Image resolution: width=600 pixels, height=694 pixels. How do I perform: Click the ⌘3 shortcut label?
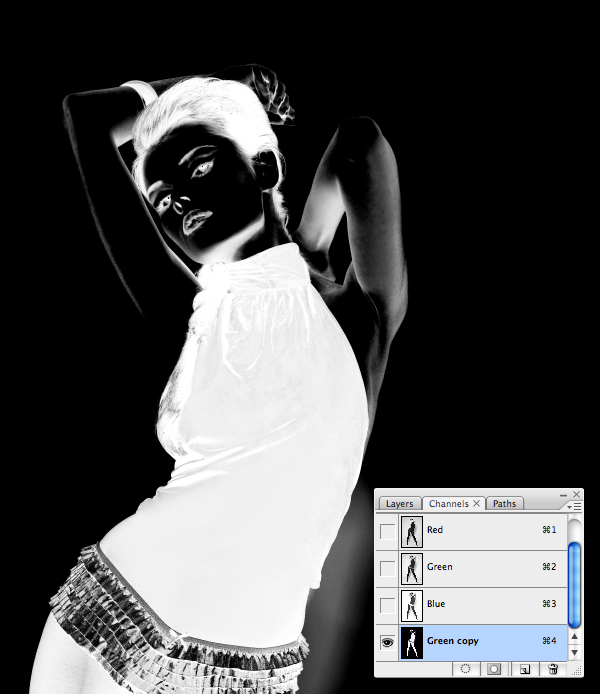tap(549, 604)
